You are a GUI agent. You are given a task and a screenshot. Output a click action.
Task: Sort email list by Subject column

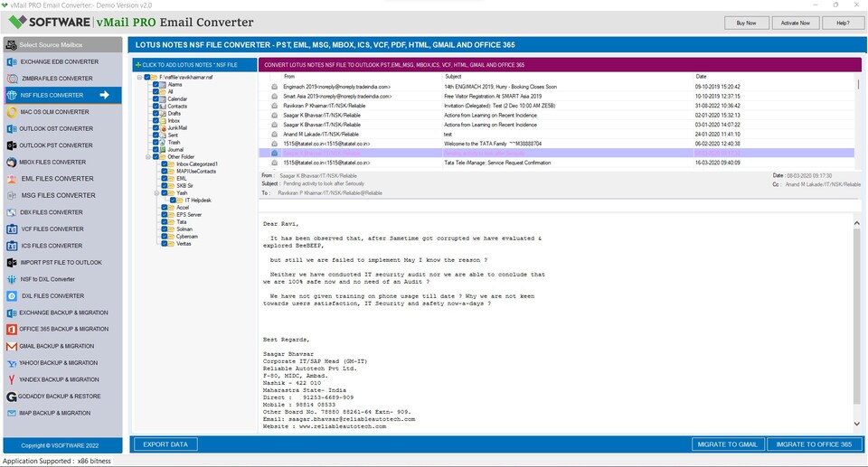pos(453,77)
